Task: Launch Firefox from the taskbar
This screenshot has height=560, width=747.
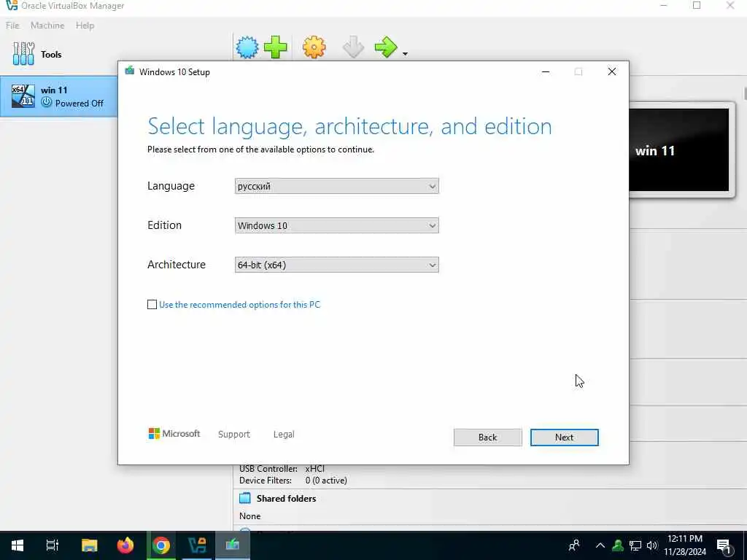Action: tap(125, 545)
